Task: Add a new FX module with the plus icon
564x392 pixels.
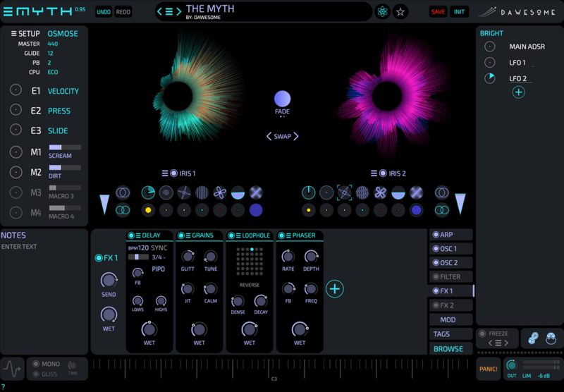Action: (x=335, y=288)
